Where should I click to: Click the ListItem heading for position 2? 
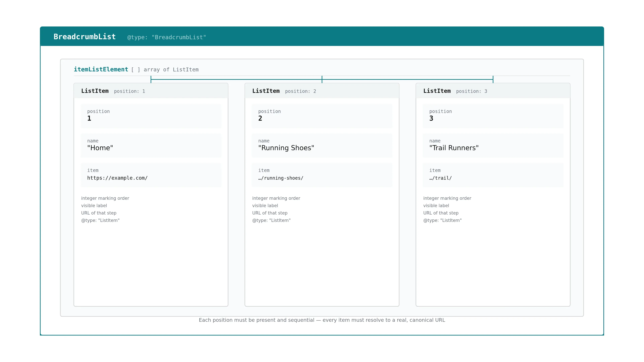pos(266,91)
